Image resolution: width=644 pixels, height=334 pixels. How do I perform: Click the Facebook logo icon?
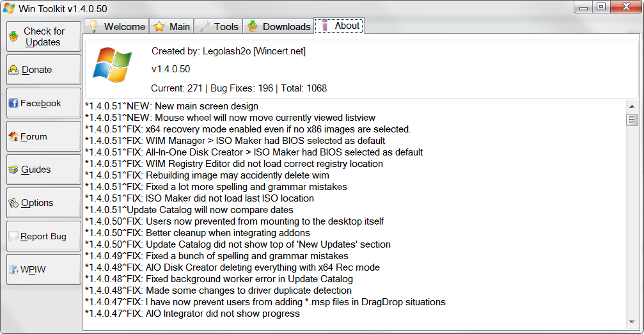(13, 104)
